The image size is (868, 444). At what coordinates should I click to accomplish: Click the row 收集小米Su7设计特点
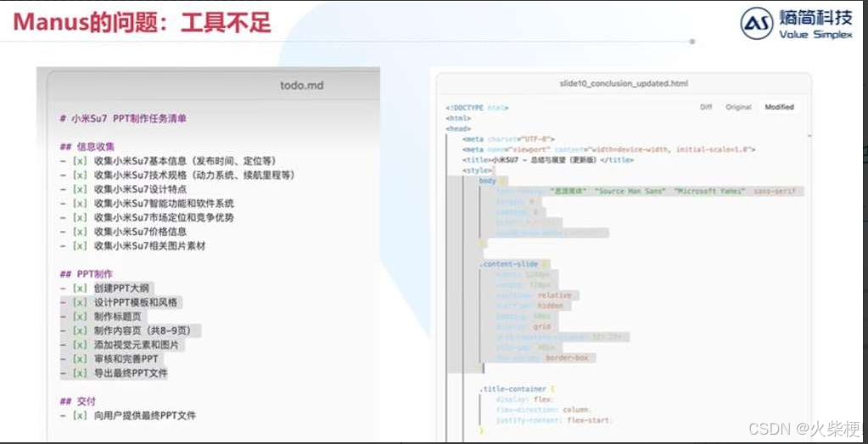123,189
